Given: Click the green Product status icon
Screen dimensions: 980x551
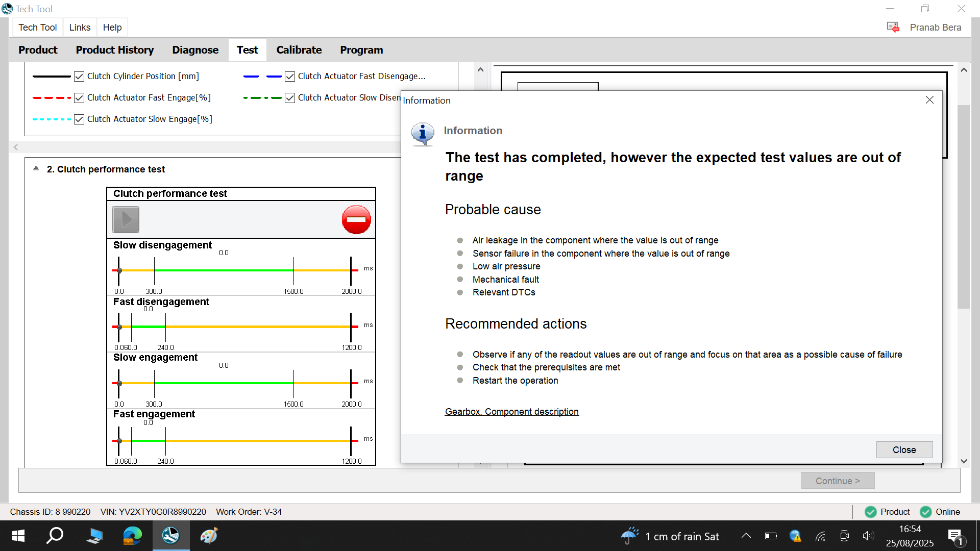Looking at the screenshot, I should point(871,512).
